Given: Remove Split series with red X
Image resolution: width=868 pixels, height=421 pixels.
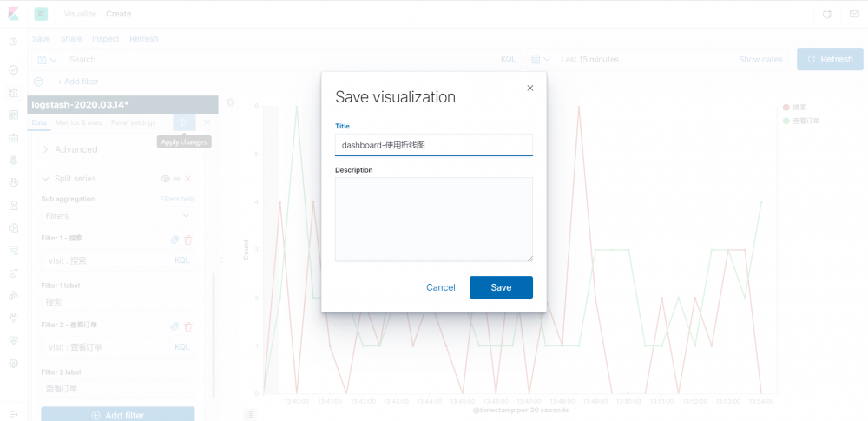Looking at the screenshot, I should coord(188,179).
